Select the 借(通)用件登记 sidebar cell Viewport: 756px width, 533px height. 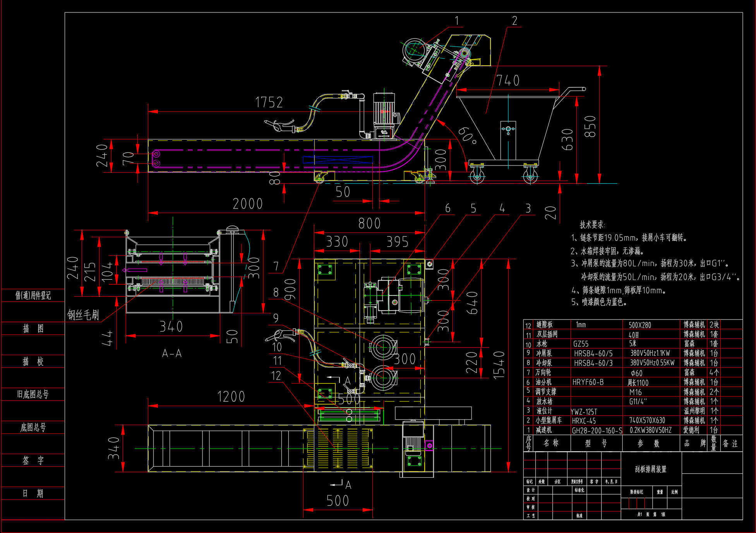pyautogui.click(x=33, y=296)
